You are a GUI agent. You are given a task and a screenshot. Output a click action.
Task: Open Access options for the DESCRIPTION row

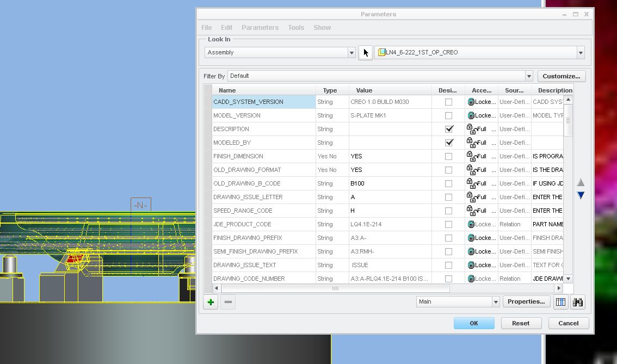point(493,129)
